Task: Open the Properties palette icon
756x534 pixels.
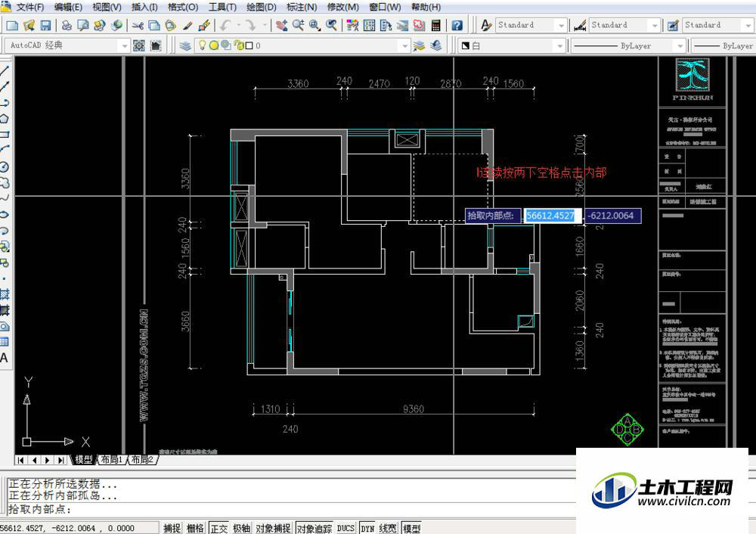Action: tap(353, 25)
